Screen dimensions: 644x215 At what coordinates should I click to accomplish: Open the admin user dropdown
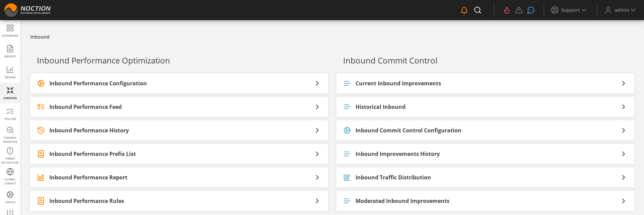620,10
